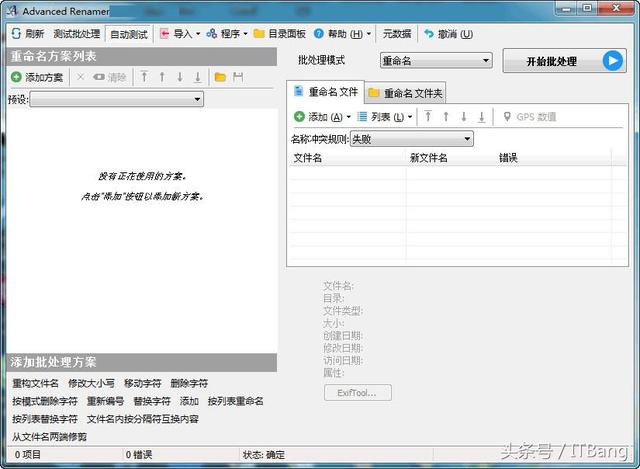640x469 pixels.
Task: Show the 目录面板 folder panel
Action: [280, 33]
